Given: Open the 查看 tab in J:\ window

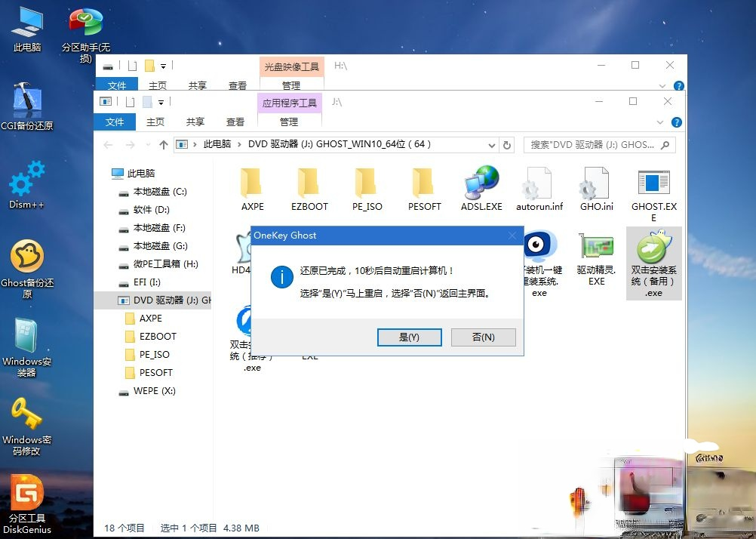Looking at the screenshot, I should tap(235, 122).
